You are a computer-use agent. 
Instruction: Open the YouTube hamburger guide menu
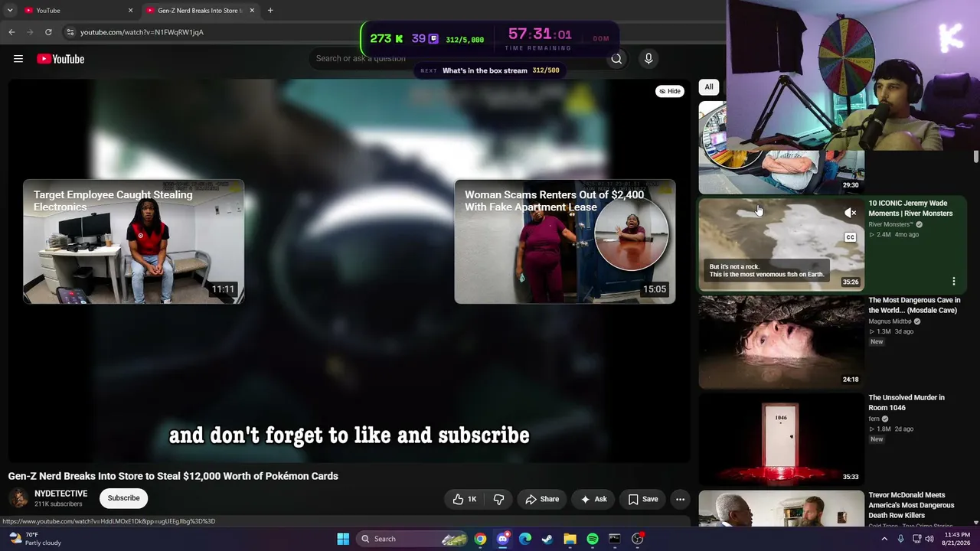(x=18, y=59)
